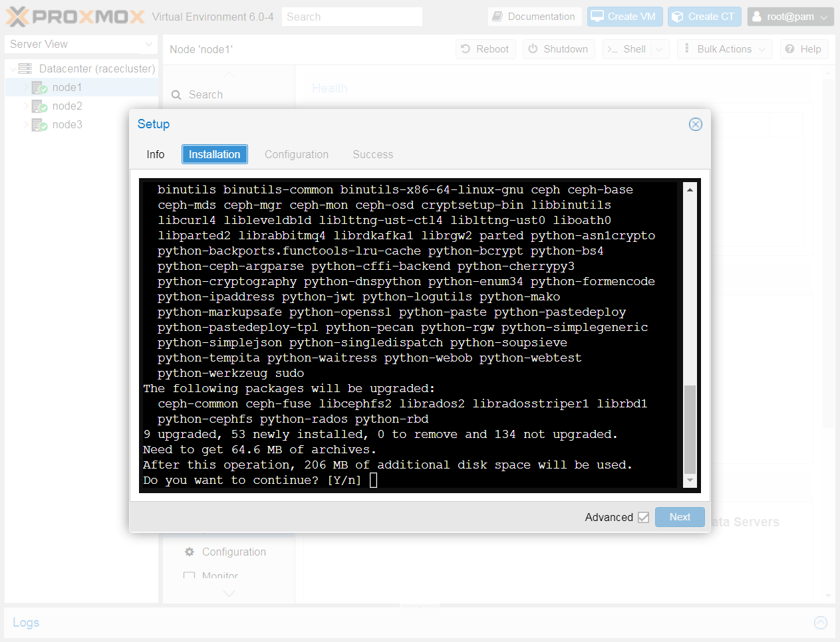Click the Create CT button
Screen dimensions: 840x642
pyautogui.click(x=704, y=17)
